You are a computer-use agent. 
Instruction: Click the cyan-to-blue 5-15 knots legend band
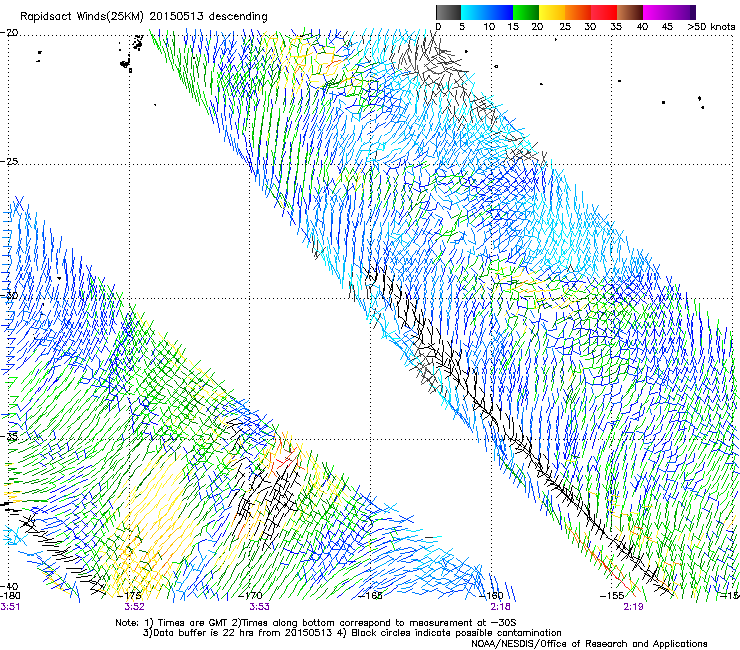[487, 12]
